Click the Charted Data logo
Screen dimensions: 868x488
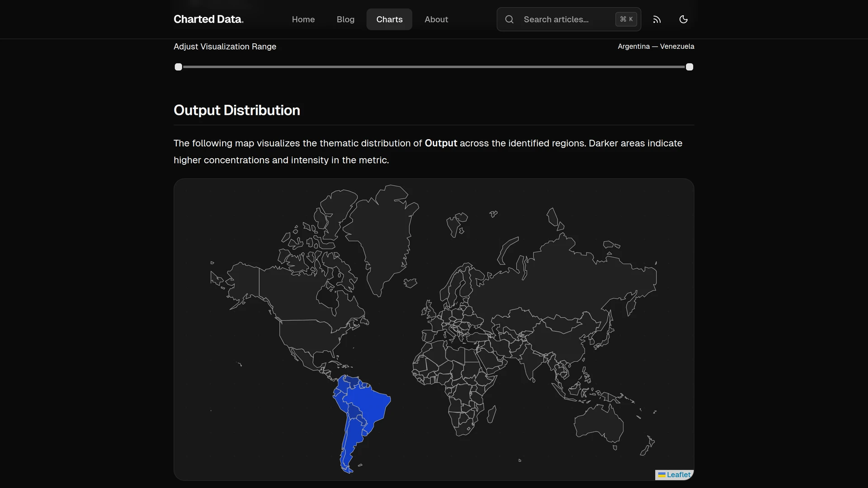(x=208, y=19)
